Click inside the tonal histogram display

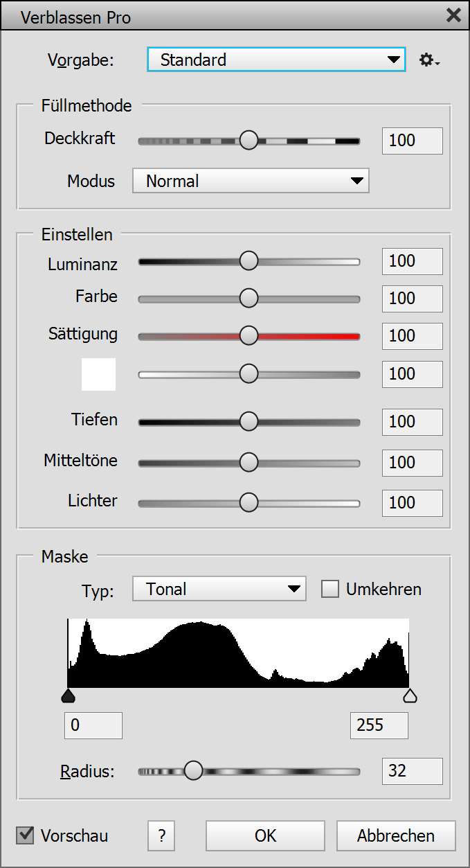coord(238,653)
